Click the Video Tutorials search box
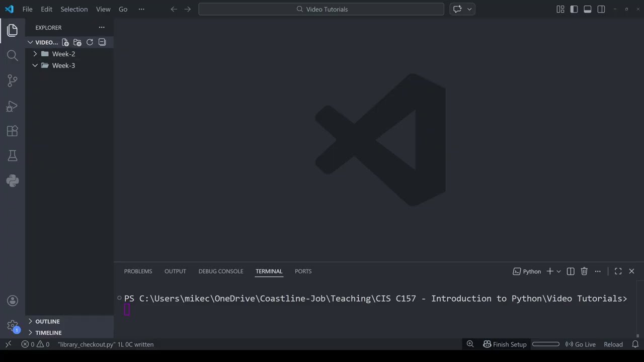 point(321,9)
